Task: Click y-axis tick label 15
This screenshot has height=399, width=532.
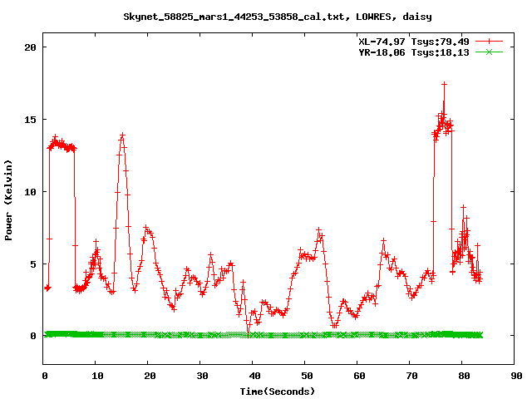Action: (x=30, y=120)
